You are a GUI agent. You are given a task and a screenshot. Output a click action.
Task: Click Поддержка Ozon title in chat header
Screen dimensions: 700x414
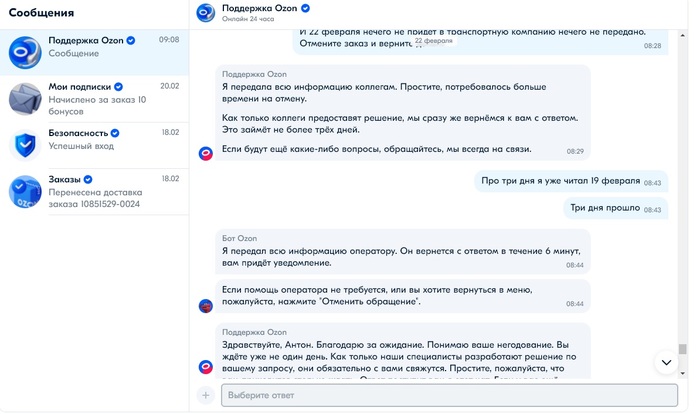(259, 8)
